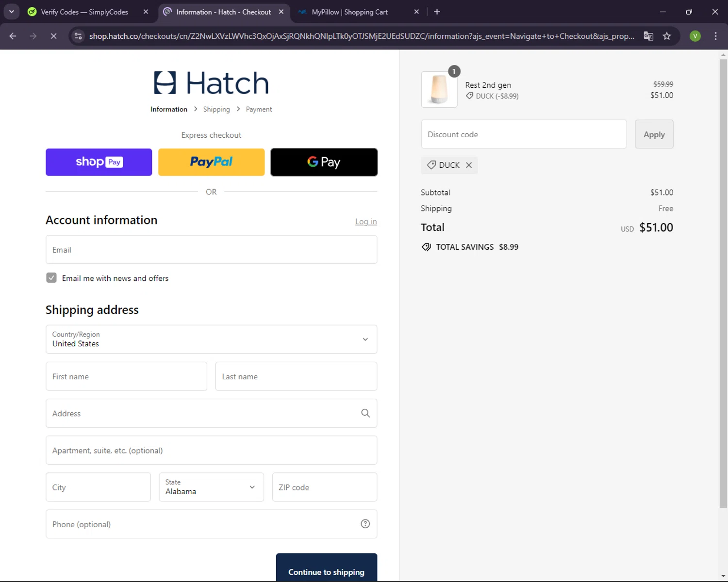Pay with PayPal button

tap(211, 162)
